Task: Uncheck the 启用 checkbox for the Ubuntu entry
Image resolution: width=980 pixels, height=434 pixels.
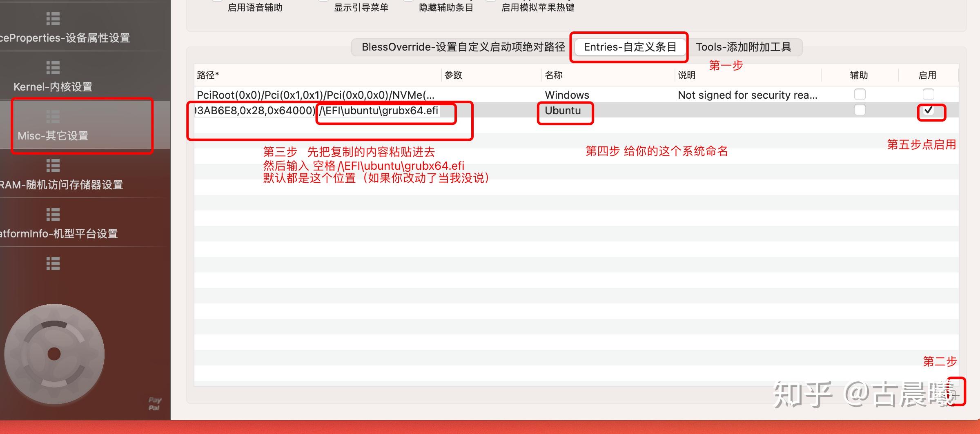Action: click(929, 111)
